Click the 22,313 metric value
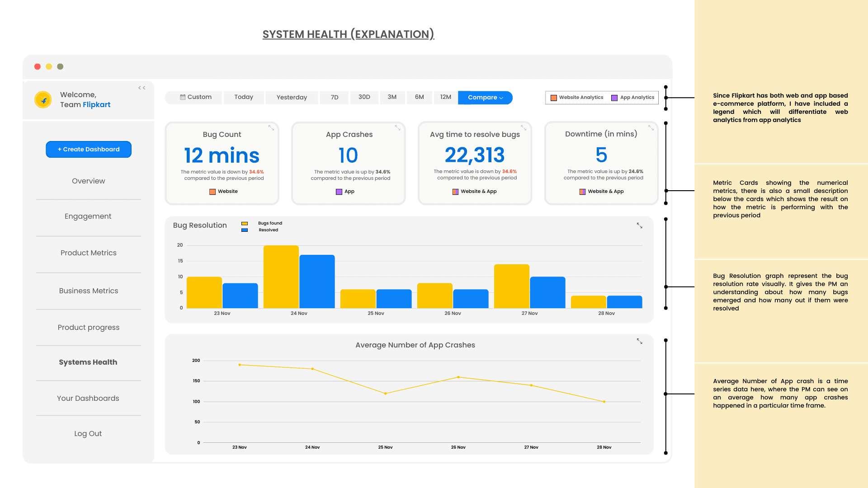This screenshot has height=488, width=868. point(475,155)
